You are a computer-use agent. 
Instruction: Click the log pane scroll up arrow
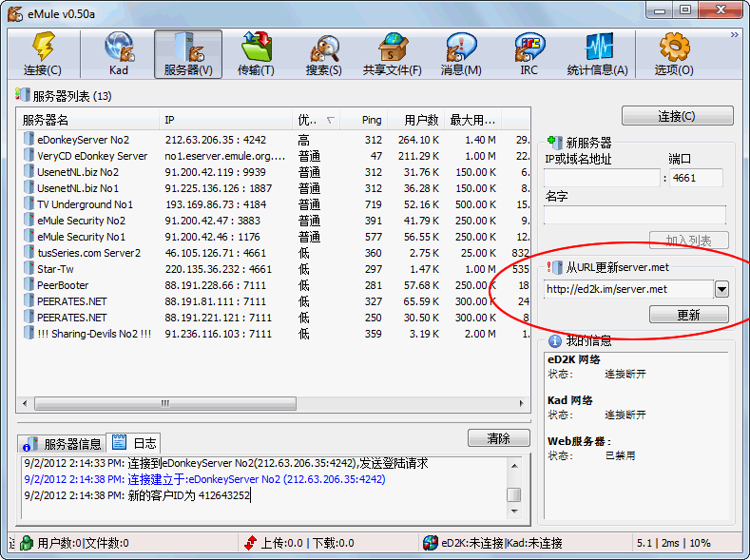(x=514, y=465)
